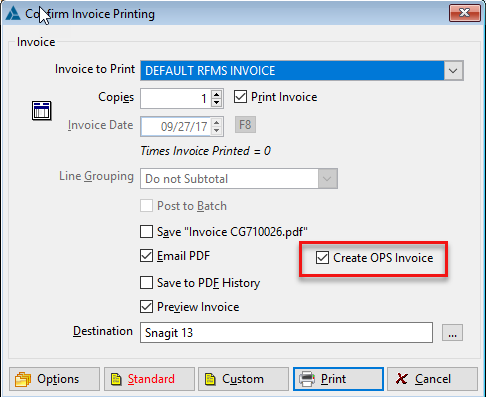Uncheck the Email PDF checkbox

[x=147, y=256]
